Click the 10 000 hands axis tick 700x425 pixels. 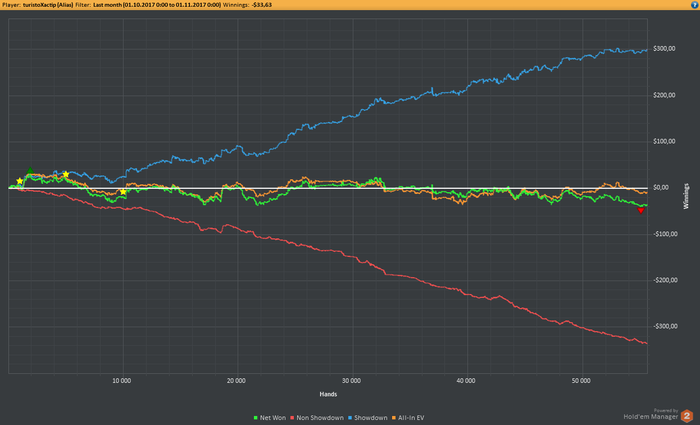121,381
